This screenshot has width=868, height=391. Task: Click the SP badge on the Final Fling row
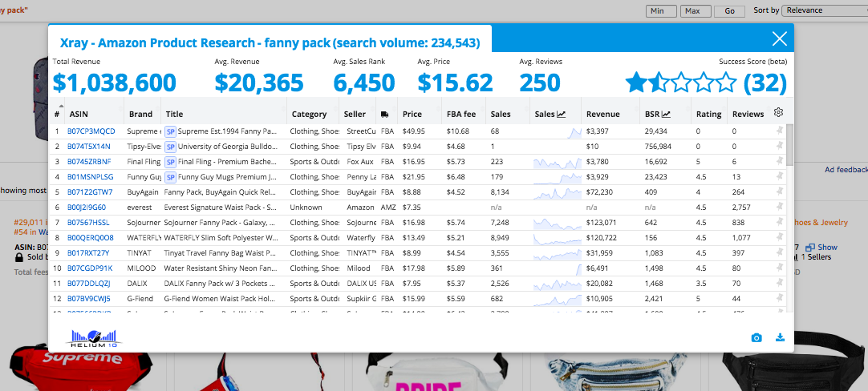(x=170, y=161)
